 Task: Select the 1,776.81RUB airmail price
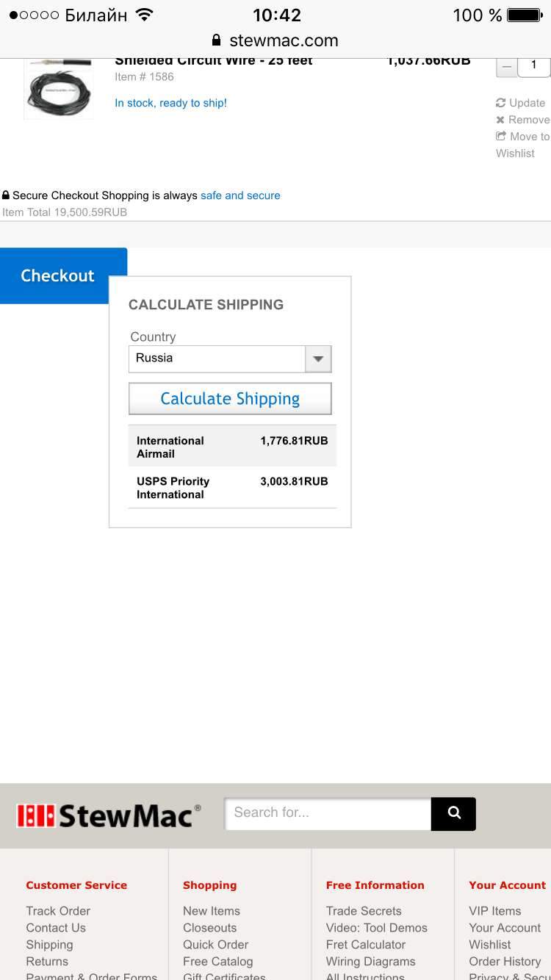294,441
